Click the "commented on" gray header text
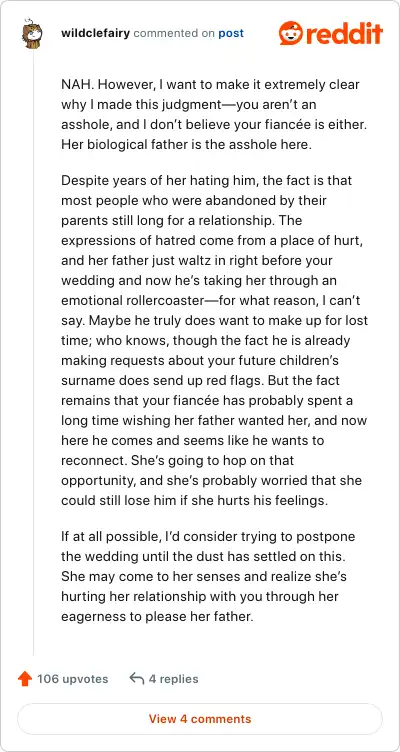 [x=174, y=34]
